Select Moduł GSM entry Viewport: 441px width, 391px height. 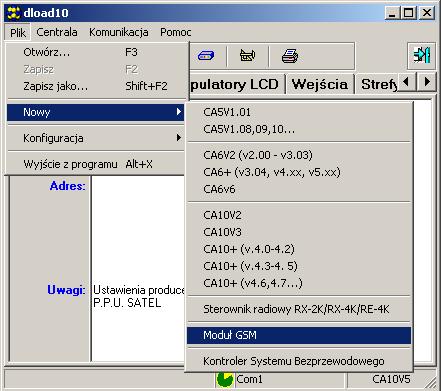click(x=299, y=335)
